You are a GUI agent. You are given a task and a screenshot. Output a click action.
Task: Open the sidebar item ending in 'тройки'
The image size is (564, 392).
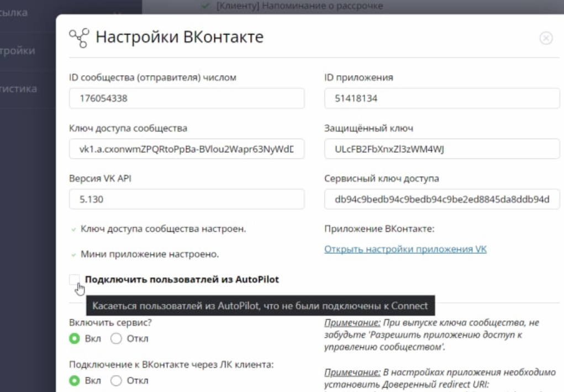[x=17, y=51]
